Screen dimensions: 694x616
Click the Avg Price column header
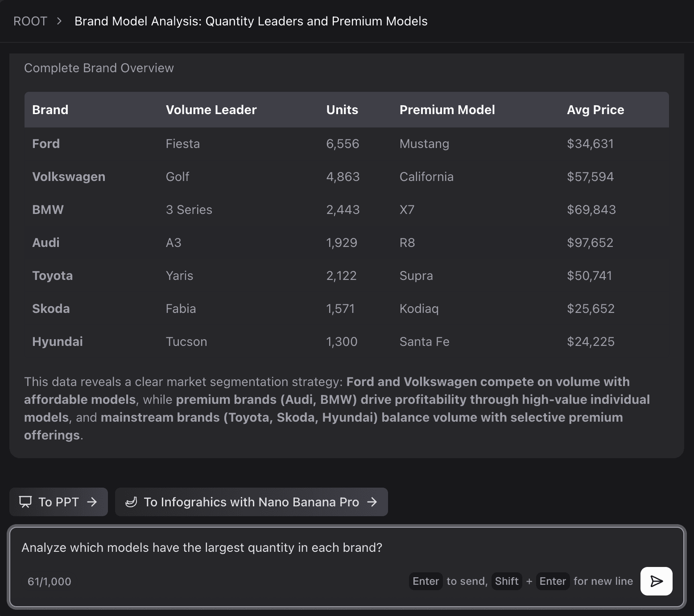pos(595,110)
